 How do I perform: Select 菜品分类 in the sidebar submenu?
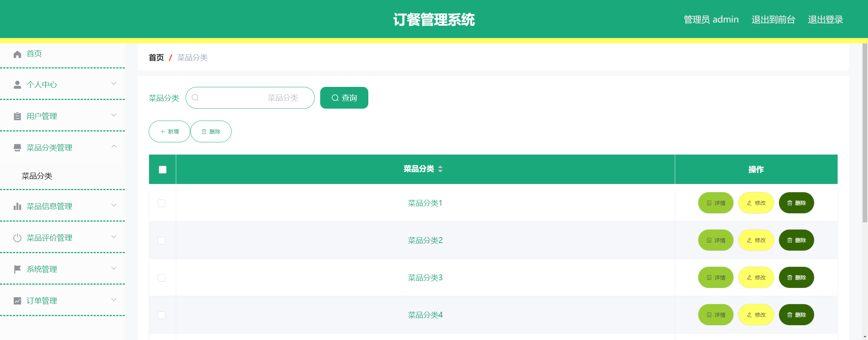(x=36, y=176)
